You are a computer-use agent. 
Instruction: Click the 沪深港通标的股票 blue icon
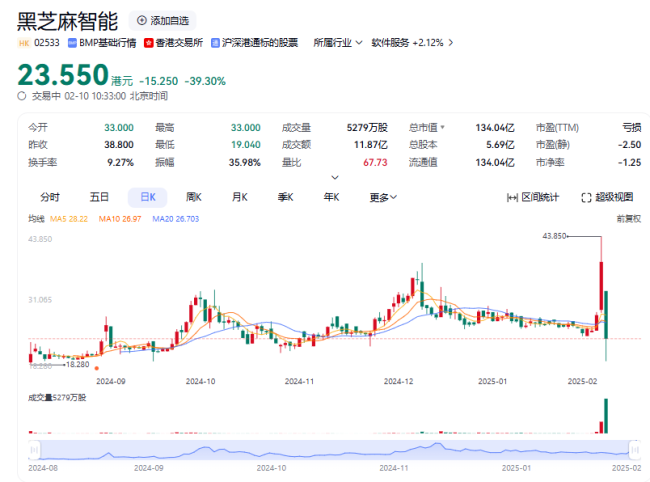(215, 43)
